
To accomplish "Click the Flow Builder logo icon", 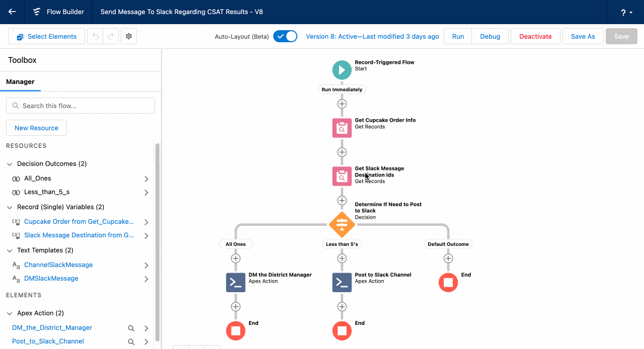I will pyautogui.click(x=37, y=12).
